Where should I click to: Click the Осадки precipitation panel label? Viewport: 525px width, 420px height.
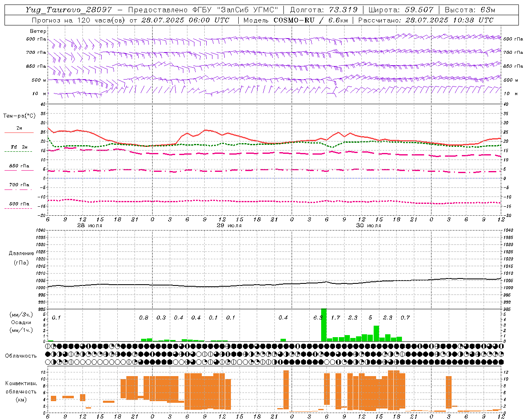(x=21, y=322)
